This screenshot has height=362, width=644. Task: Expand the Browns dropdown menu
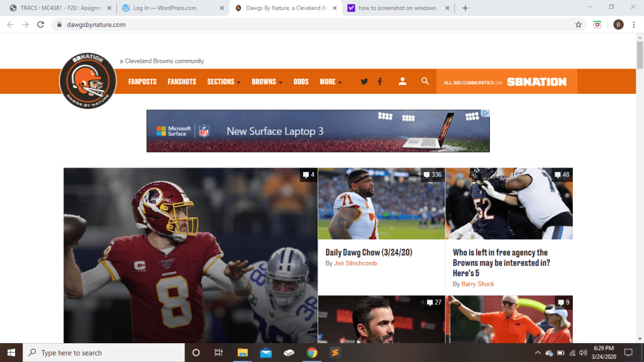267,82
